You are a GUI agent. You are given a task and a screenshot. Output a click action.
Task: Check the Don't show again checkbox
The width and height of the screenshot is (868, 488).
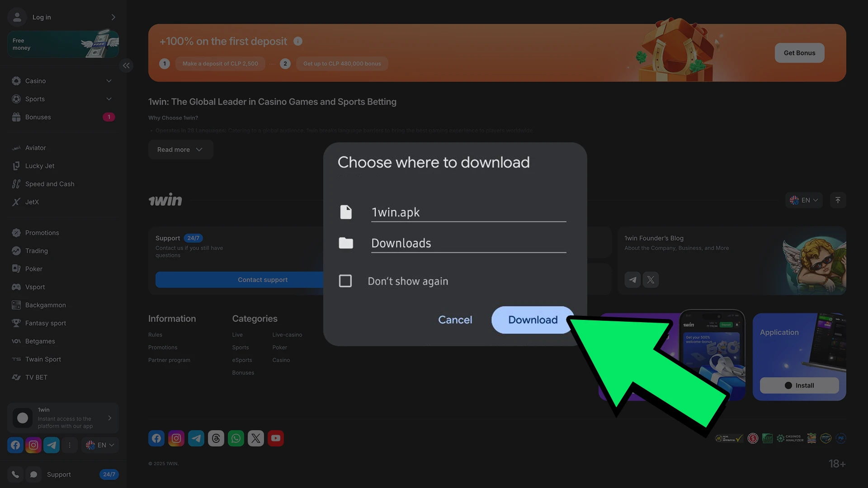pyautogui.click(x=345, y=281)
